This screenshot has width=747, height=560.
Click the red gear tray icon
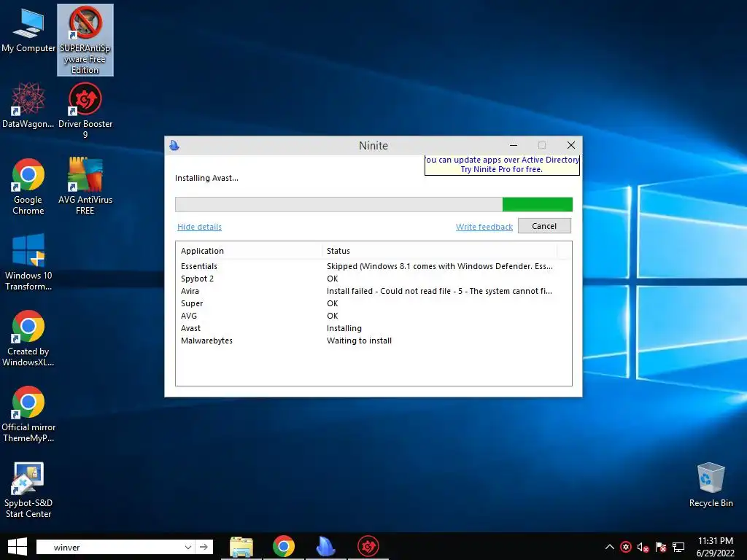coord(625,547)
